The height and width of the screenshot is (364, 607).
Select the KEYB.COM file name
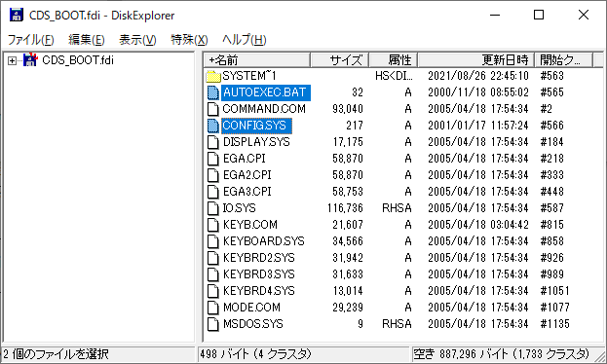(250, 225)
